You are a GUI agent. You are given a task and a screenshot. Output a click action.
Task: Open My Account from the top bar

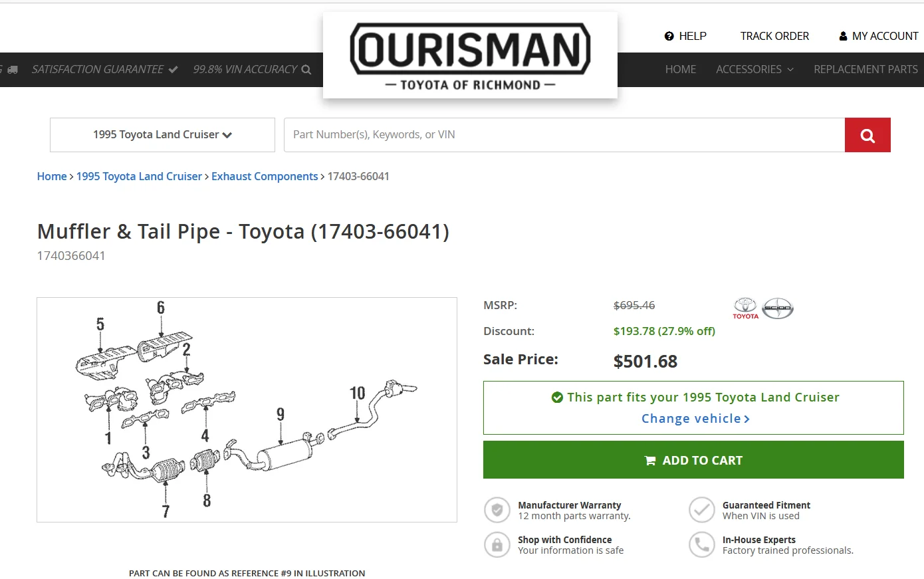(878, 36)
